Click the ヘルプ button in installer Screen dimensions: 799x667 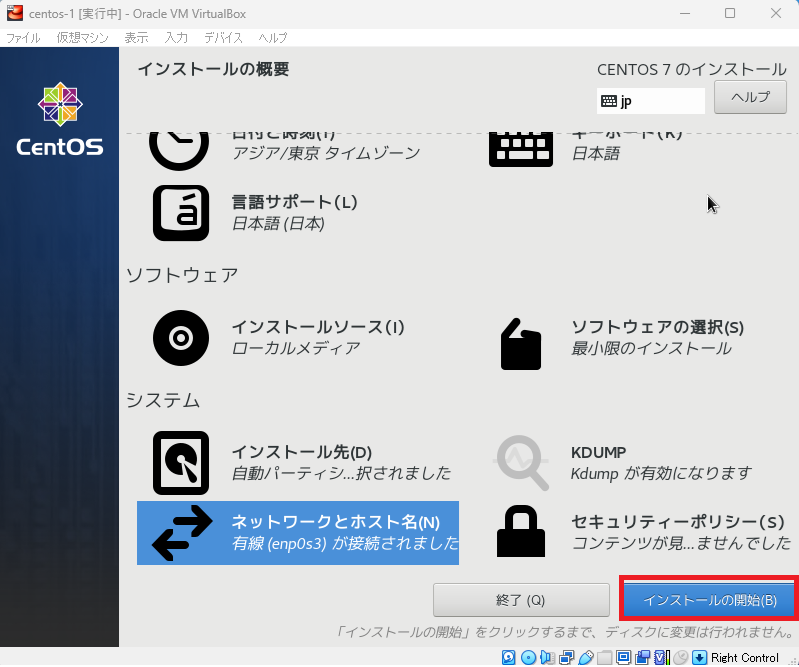pos(750,97)
